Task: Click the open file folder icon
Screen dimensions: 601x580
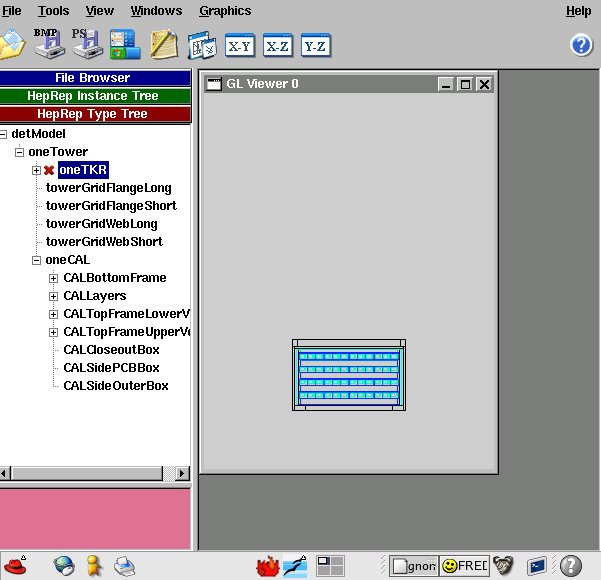Action: (x=12, y=45)
